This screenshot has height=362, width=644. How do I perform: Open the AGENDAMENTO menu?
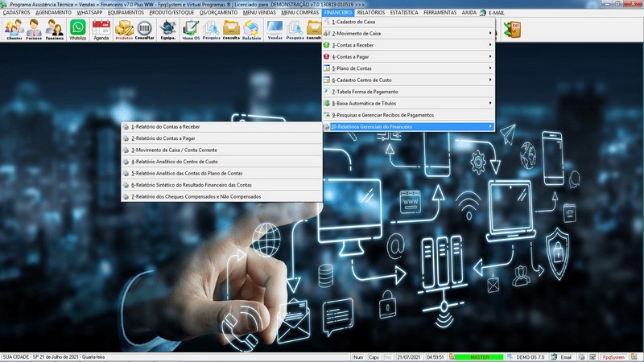pos(53,13)
